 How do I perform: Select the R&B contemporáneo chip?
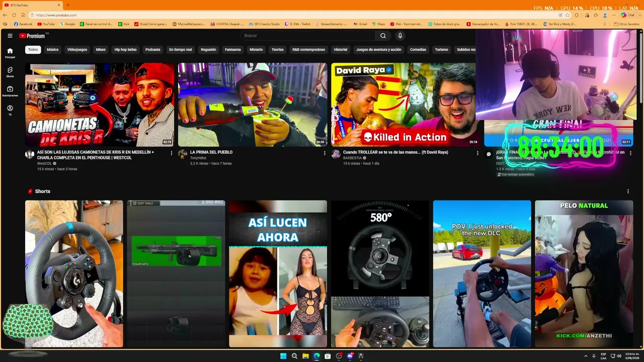click(x=308, y=50)
